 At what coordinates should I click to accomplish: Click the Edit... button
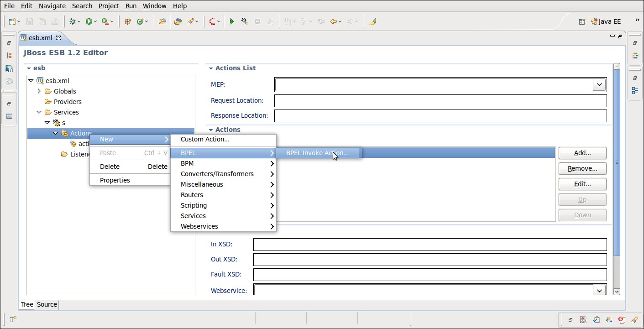coord(582,184)
